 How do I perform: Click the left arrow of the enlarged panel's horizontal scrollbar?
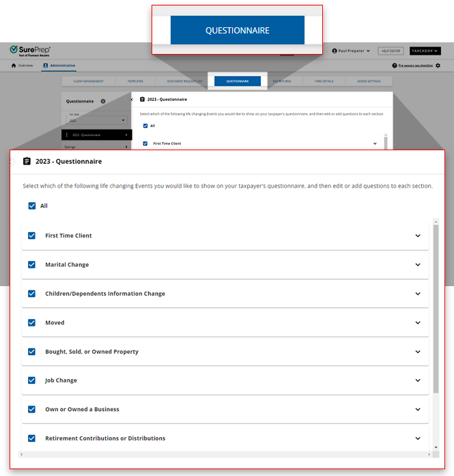[x=21, y=454]
